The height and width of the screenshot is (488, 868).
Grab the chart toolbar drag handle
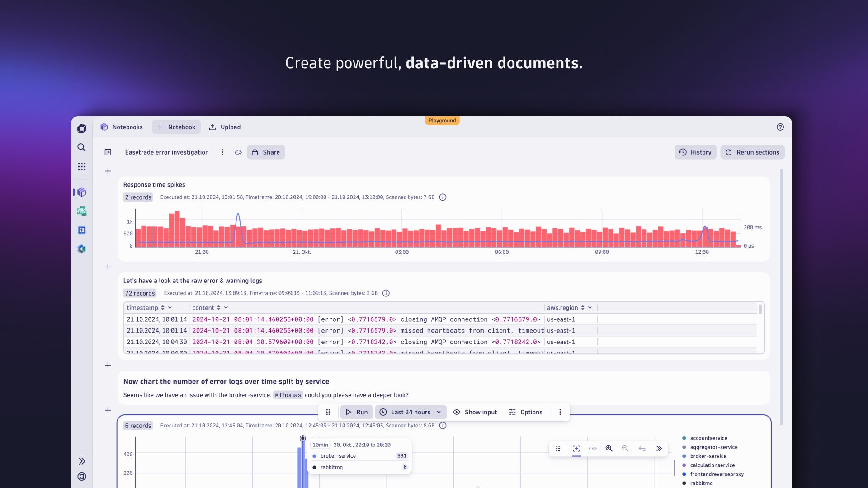(x=558, y=449)
